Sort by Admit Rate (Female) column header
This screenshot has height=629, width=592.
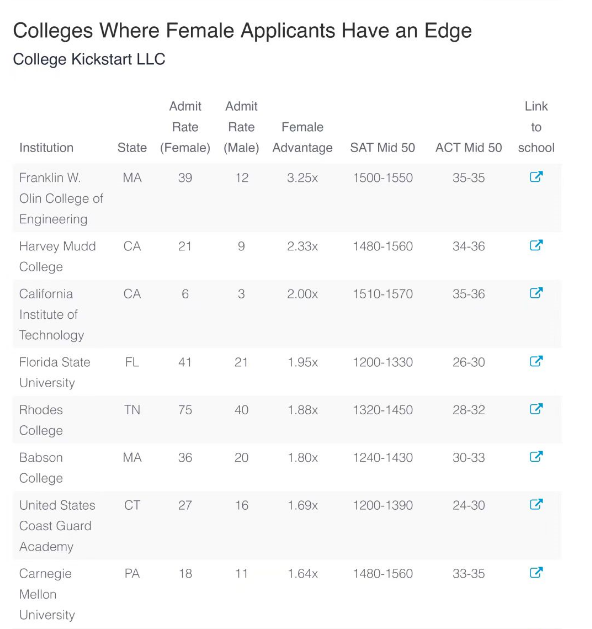(x=185, y=127)
